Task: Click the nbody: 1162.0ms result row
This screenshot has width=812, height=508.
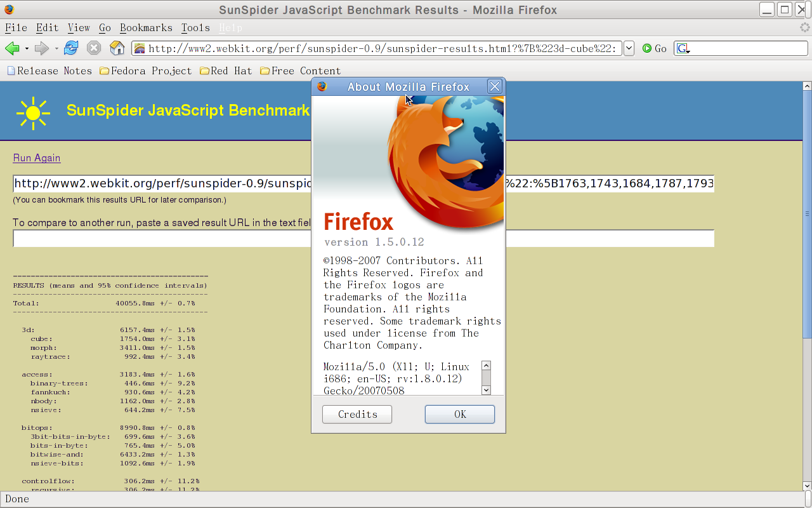Action: tap(113, 401)
